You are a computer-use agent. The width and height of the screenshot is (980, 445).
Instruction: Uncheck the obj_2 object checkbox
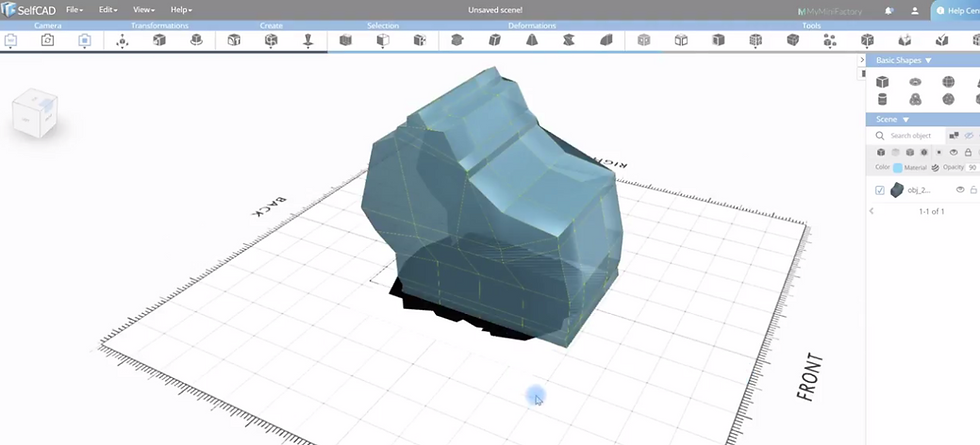880,191
